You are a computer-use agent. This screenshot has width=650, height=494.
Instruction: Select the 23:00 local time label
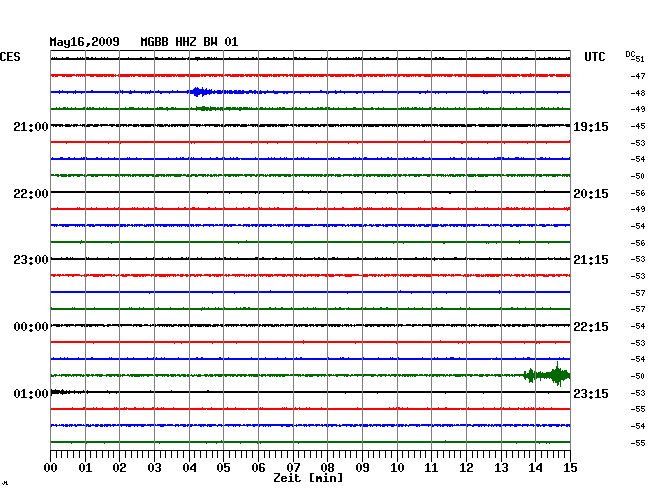tap(31, 260)
